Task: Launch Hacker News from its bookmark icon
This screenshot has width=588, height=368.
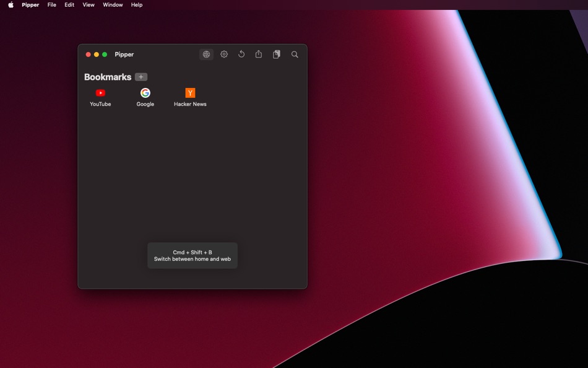Action: (189, 93)
